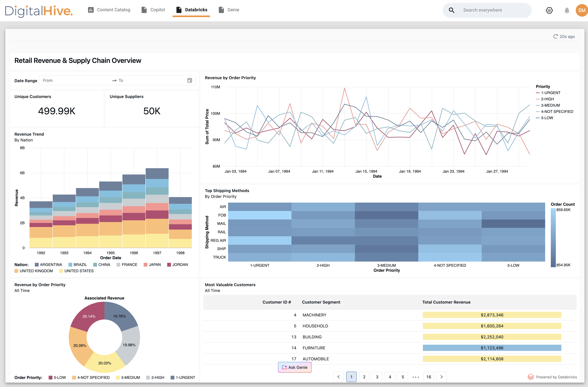Expand pagination ellipsis for more pages
The height and width of the screenshot is (387, 588).
click(x=415, y=377)
